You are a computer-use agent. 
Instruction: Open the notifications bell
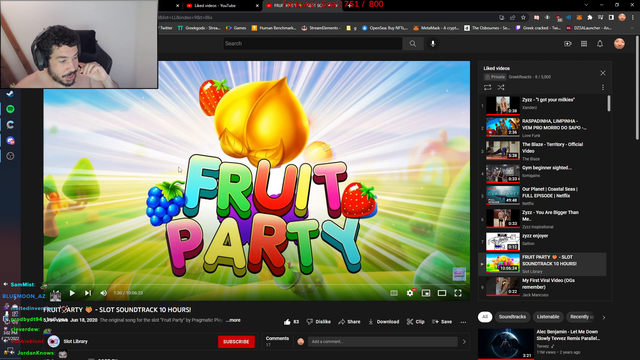tap(600, 43)
